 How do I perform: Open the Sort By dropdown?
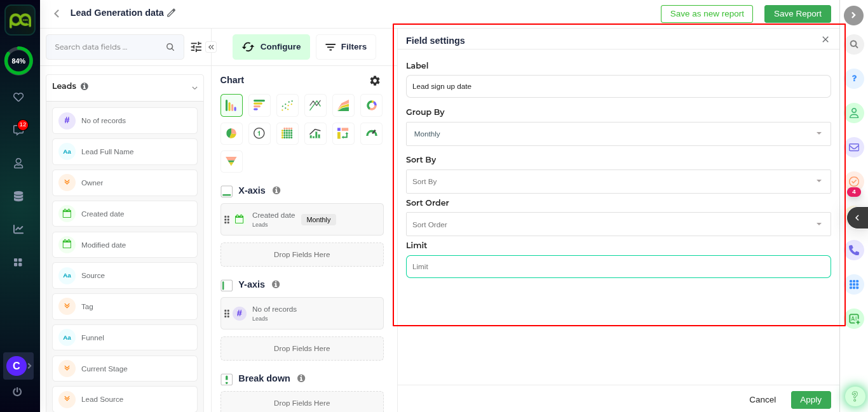[618, 182]
